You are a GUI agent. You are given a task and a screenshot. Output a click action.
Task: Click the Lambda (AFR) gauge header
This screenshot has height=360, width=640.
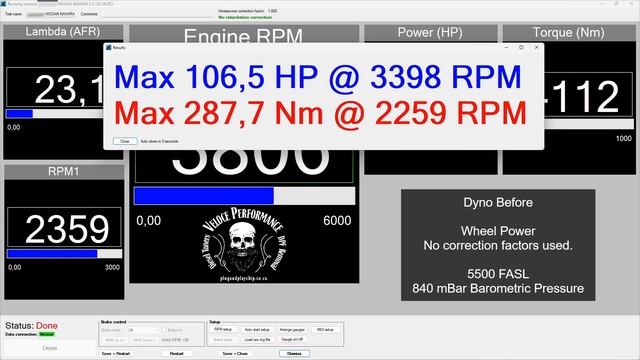click(x=63, y=32)
